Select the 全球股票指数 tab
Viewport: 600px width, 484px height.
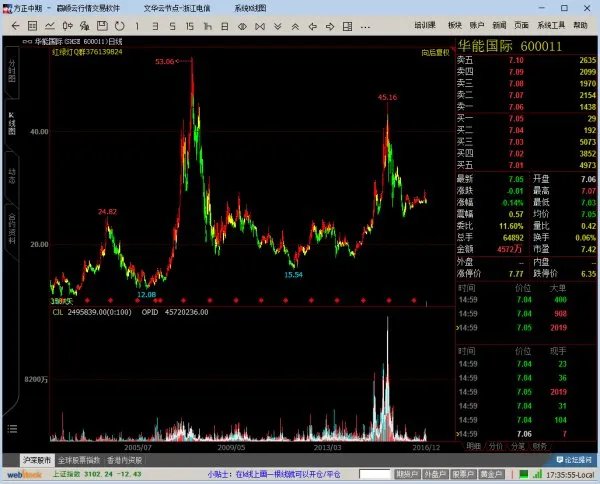click(x=80, y=459)
